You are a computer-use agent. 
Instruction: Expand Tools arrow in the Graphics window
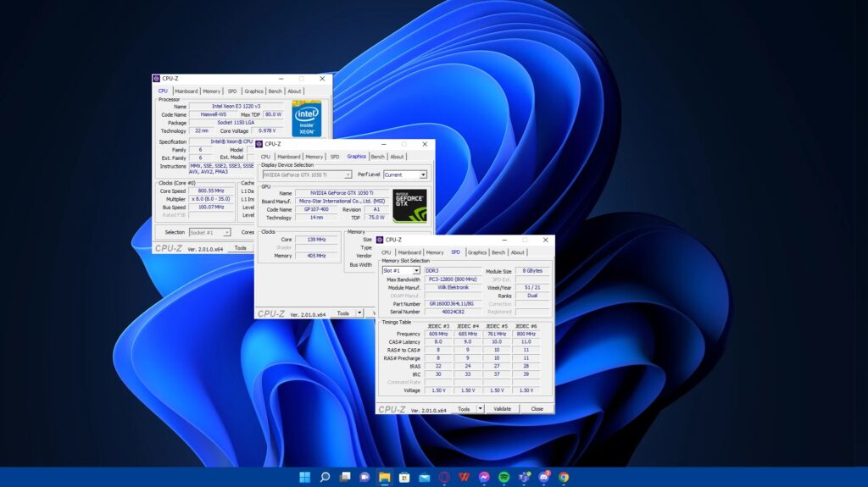(359, 313)
